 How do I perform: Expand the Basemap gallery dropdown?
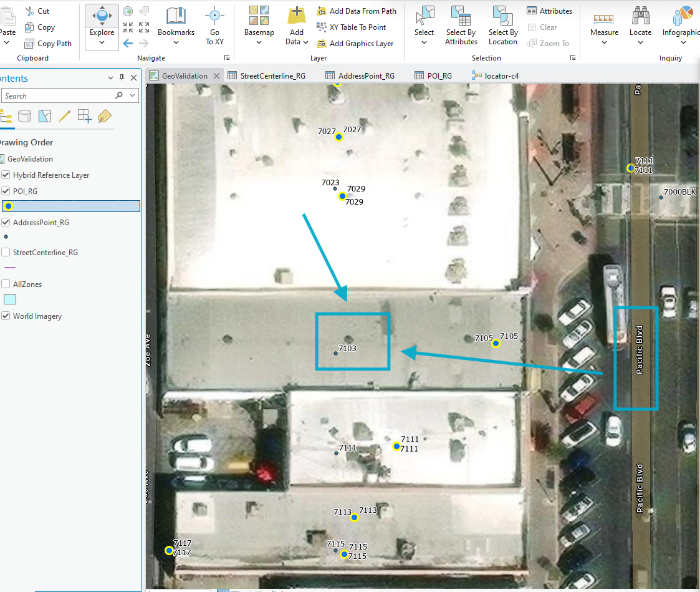click(259, 42)
